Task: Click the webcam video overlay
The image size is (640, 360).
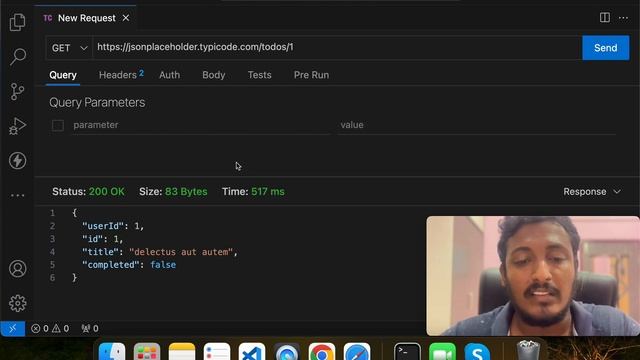Action: coord(533,276)
